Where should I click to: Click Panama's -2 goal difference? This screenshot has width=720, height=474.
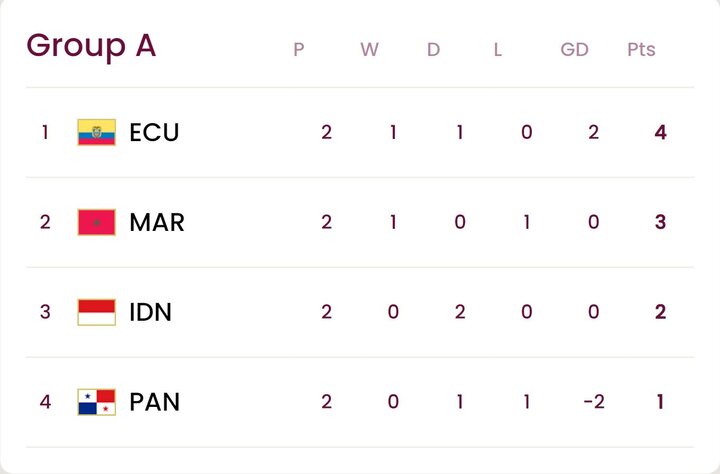point(592,402)
